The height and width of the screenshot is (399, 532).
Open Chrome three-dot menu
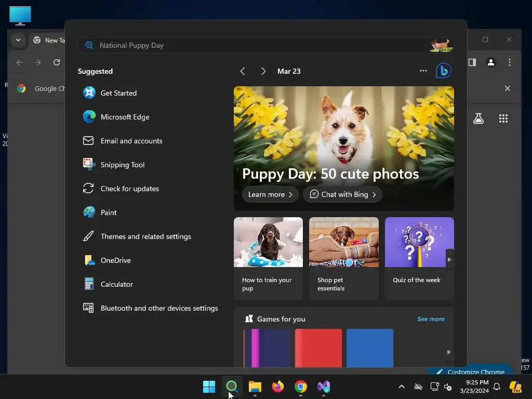[x=510, y=62]
